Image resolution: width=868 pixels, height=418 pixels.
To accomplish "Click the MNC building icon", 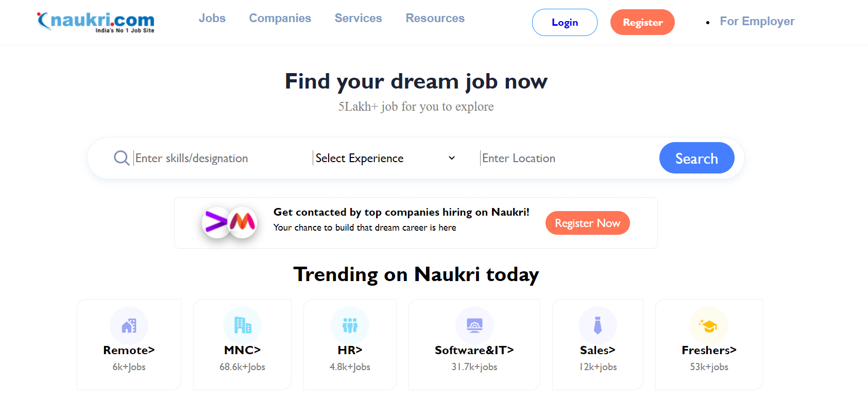I will [x=242, y=325].
